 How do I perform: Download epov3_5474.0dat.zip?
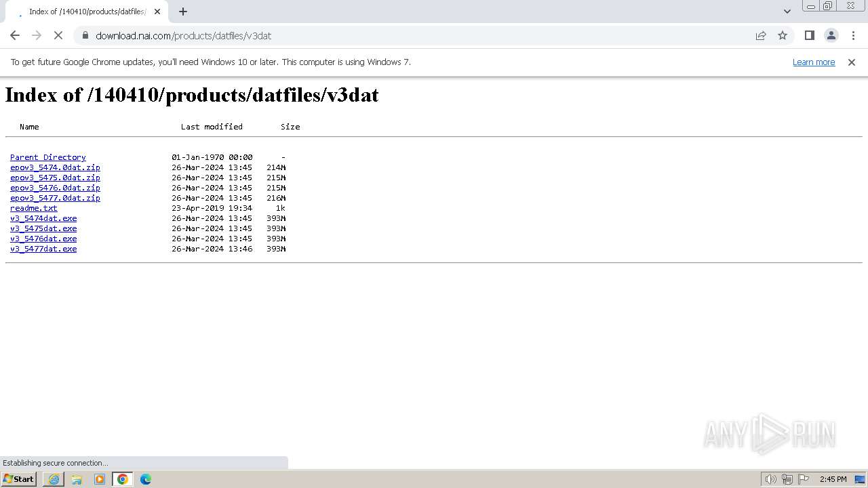point(55,167)
